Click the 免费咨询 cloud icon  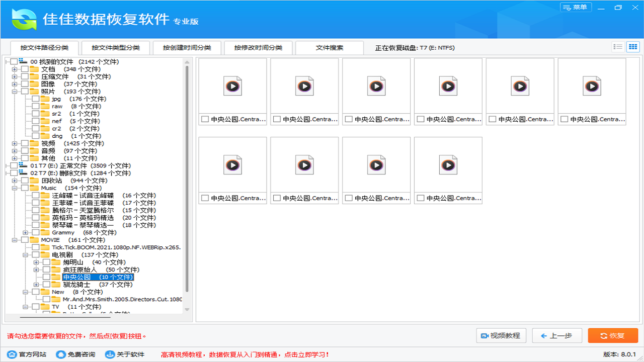pos(62,354)
